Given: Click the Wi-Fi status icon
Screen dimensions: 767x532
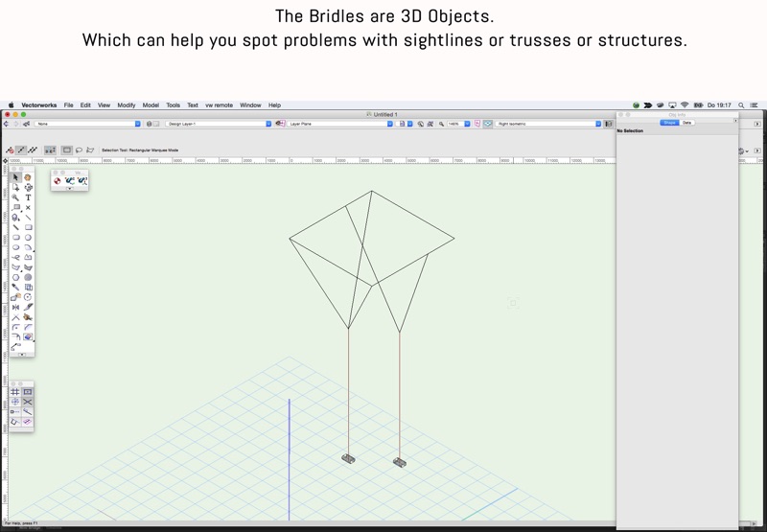Looking at the screenshot, I should click(685, 105).
